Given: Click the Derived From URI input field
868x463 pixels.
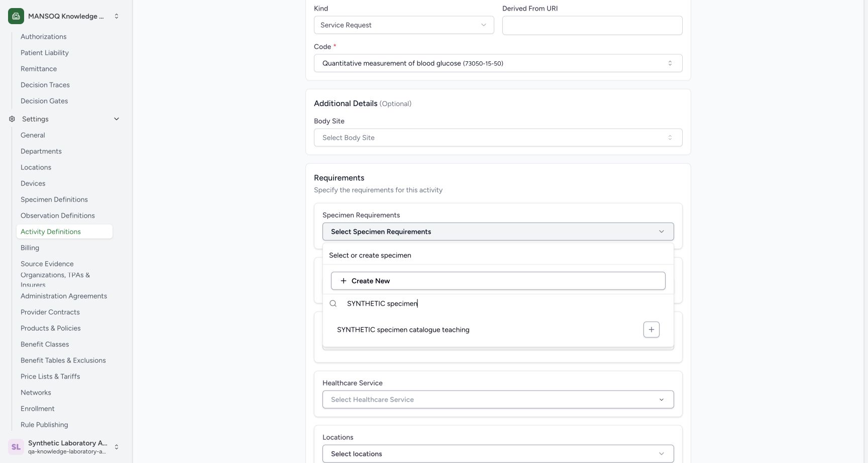Looking at the screenshot, I should coord(592,25).
